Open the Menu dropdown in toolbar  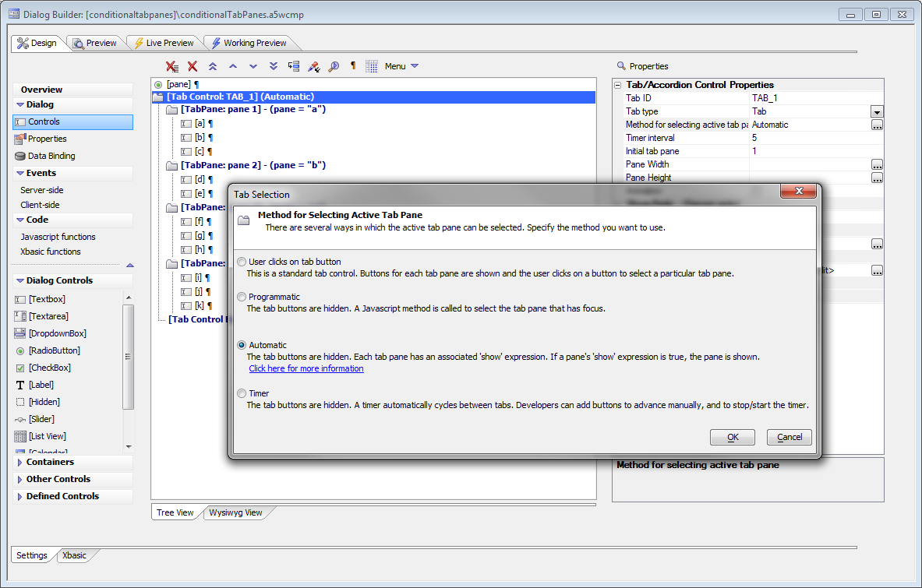click(401, 66)
